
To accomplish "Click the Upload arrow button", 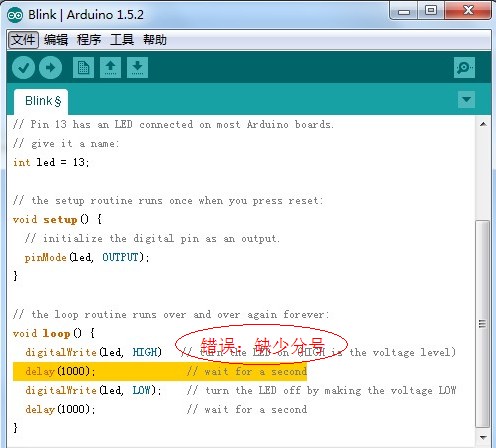I will [x=50, y=68].
